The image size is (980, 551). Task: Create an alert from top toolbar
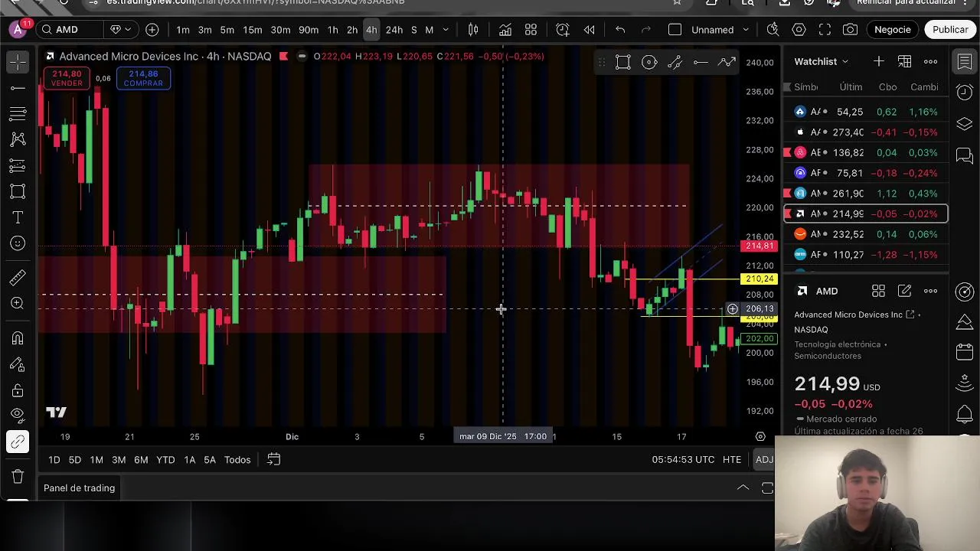click(x=563, y=30)
